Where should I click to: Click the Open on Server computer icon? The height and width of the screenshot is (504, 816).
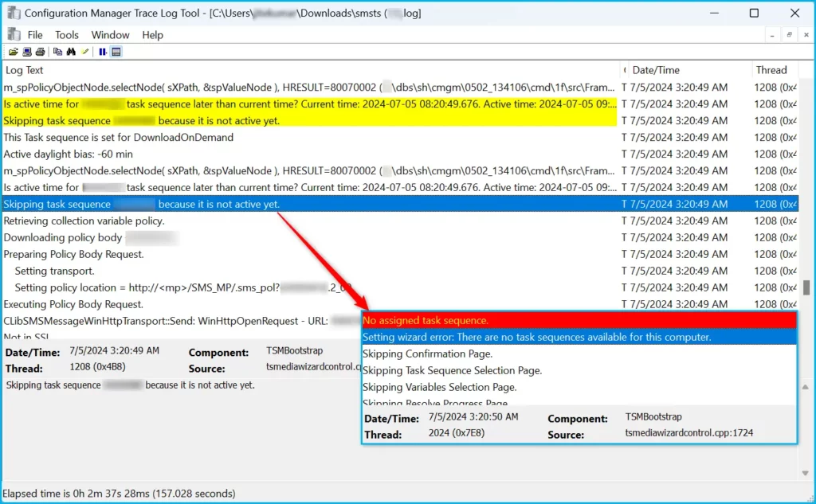coord(26,52)
